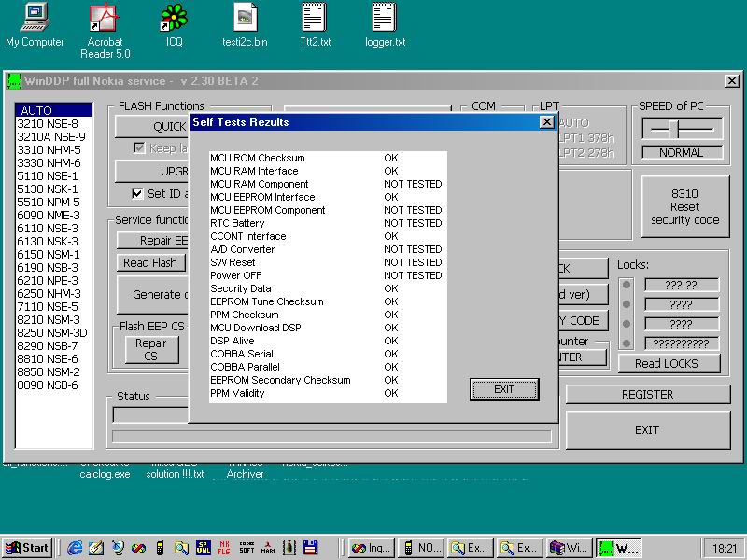Toggle the 'Keep la...' checkbox

(139, 148)
